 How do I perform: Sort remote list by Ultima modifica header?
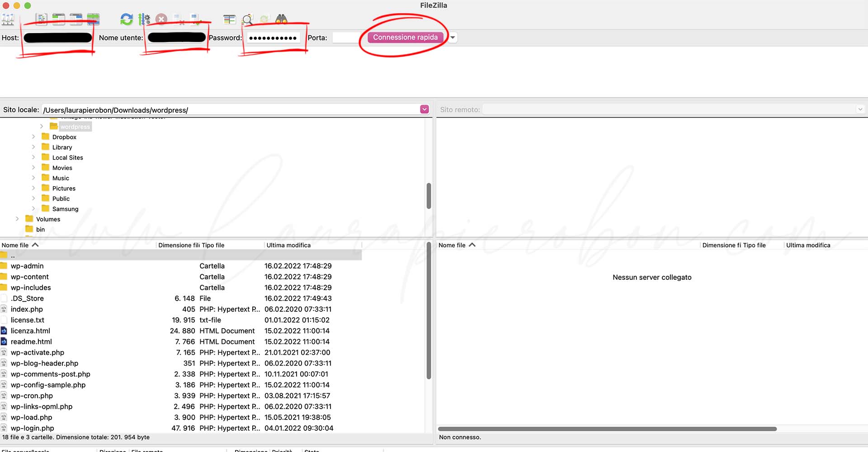pyautogui.click(x=808, y=245)
